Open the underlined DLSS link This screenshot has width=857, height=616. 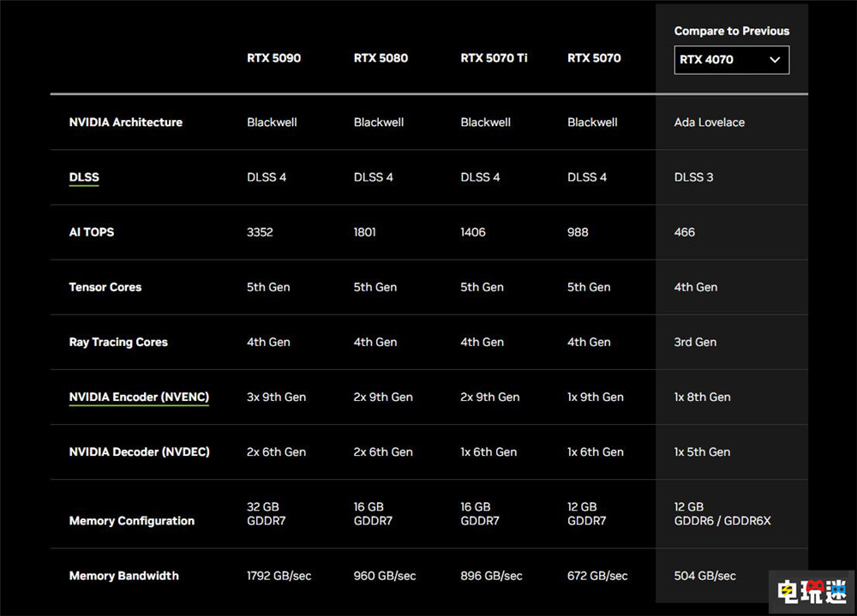84,177
